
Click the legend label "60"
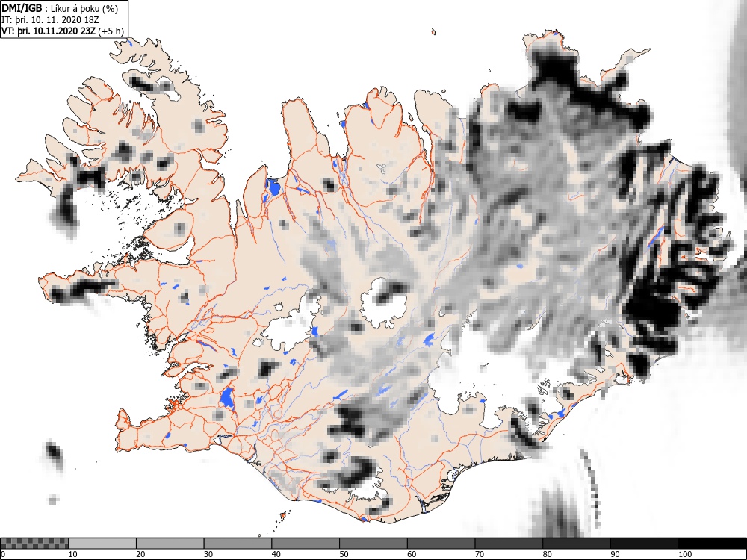pyautogui.click(x=412, y=554)
